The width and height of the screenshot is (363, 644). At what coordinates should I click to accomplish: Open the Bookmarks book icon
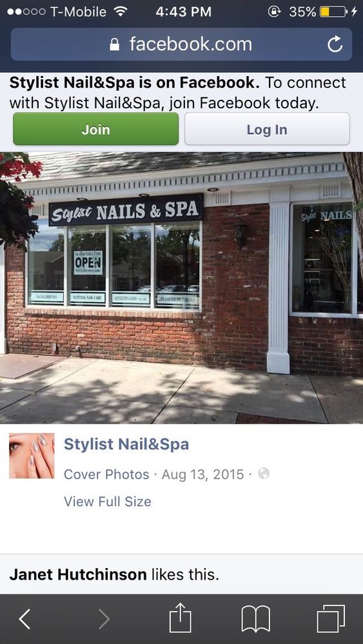tap(255, 619)
